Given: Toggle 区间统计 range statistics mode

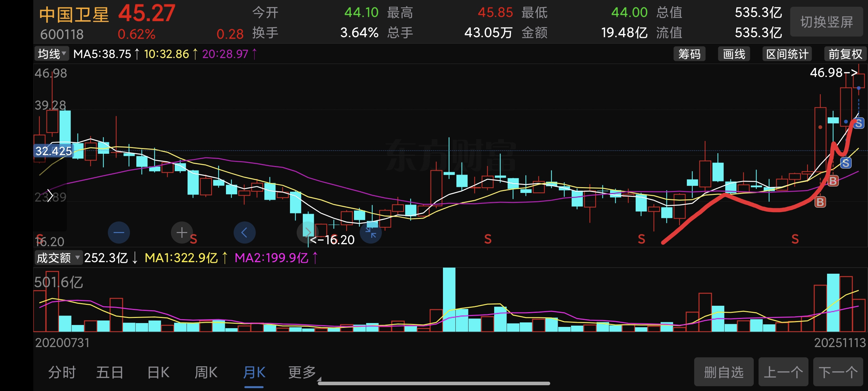Looking at the screenshot, I should pos(787,54).
